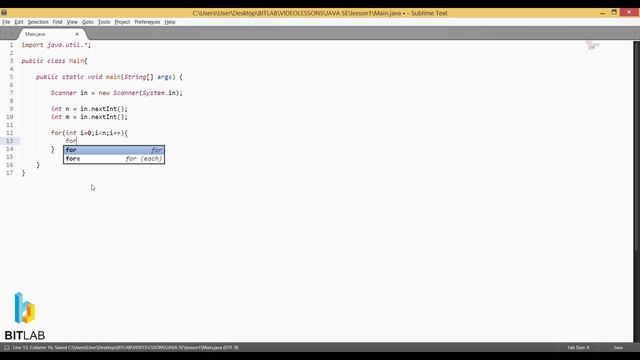This screenshot has height=360, width=640.
Task: Click the 'for(int i=0;i<n;i++){' line
Action: tap(89, 133)
